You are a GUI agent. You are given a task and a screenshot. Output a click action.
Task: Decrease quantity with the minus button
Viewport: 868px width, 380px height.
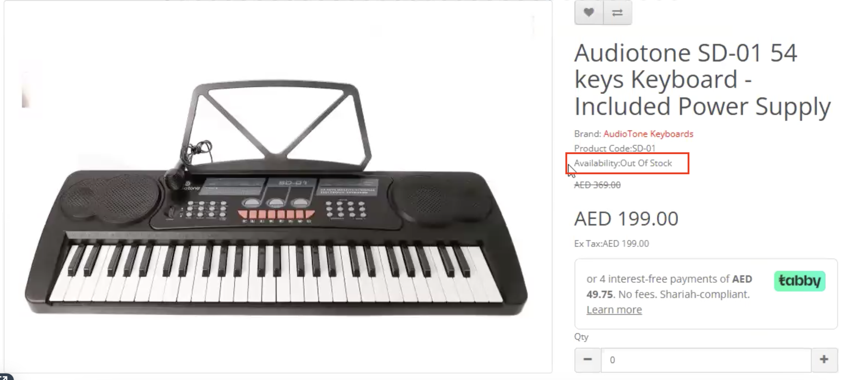pyautogui.click(x=588, y=360)
